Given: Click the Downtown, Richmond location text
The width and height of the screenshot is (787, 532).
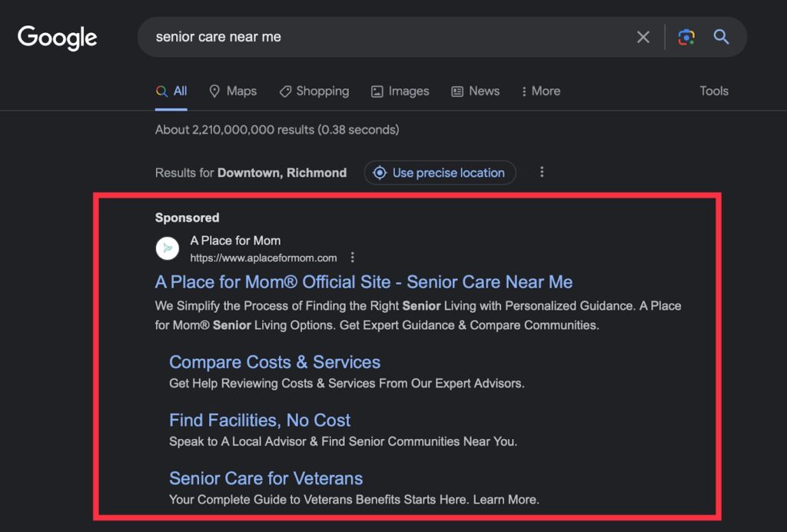Looking at the screenshot, I should [x=281, y=173].
